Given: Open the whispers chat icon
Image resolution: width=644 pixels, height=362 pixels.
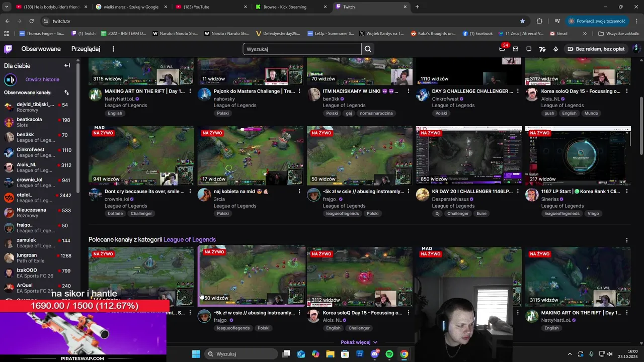Looking at the screenshot, I should tap(529, 49).
